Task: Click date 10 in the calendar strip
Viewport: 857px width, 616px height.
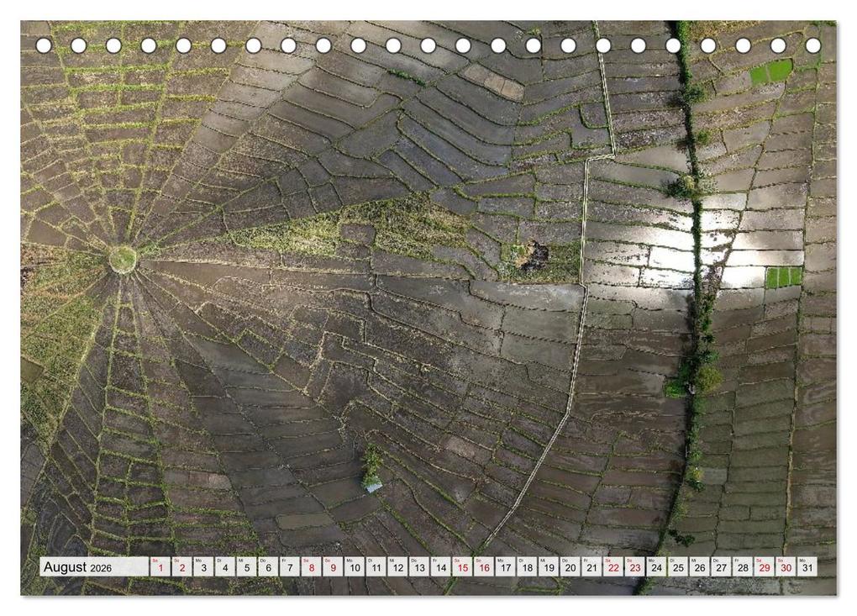Action: 355,567
